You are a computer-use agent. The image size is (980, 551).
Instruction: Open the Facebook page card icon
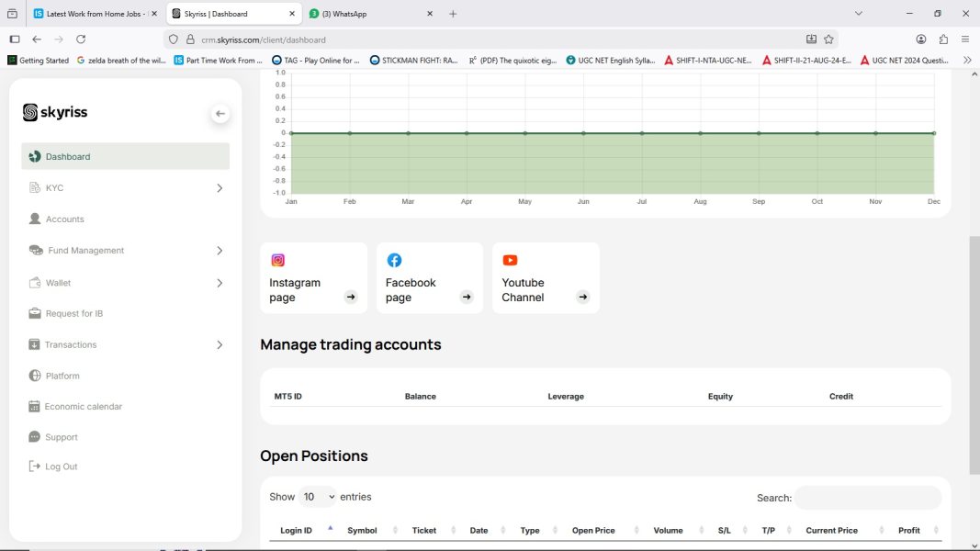point(394,260)
